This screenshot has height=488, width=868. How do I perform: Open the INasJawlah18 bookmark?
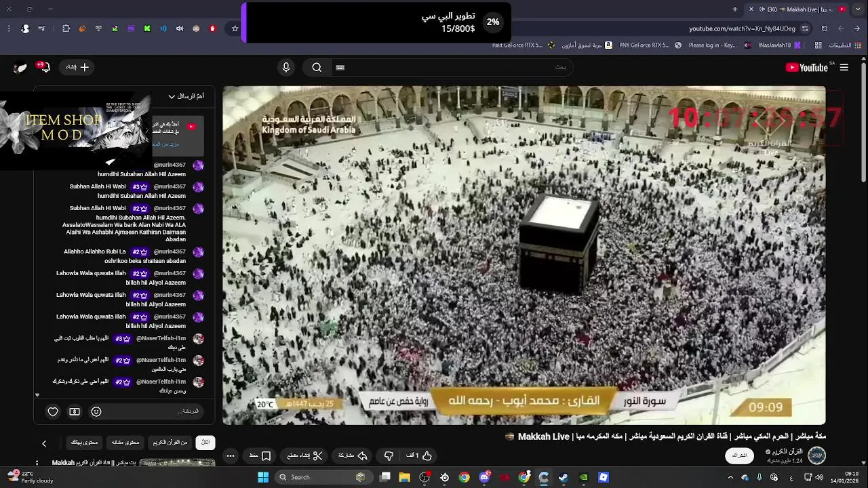pyautogui.click(x=780, y=45)
